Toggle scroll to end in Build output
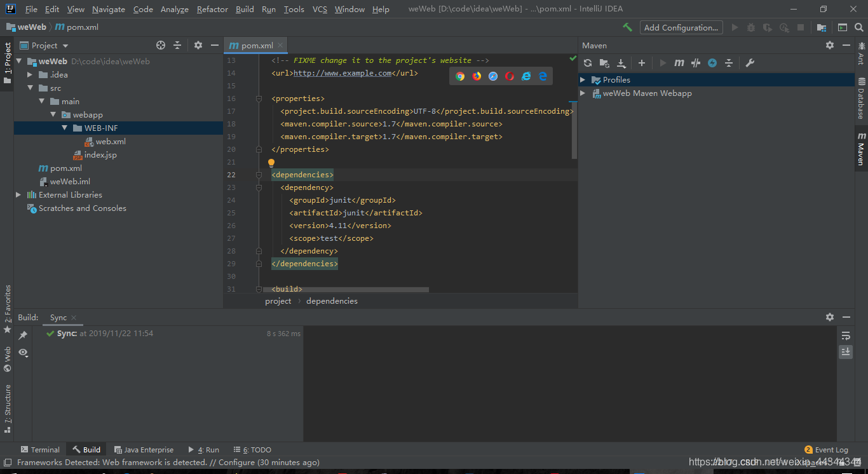Screen dimensions: 868x474 pyautogui.click(x=846, y=351)
